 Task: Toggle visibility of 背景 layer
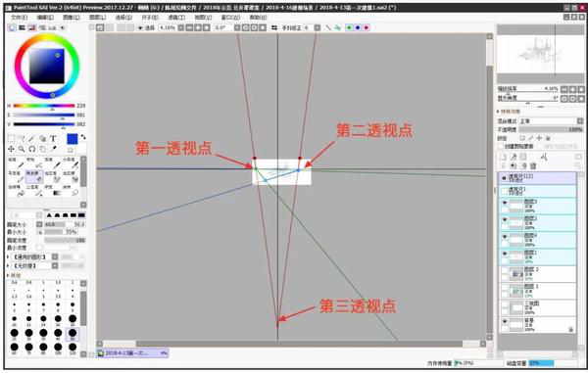[505, 321]
